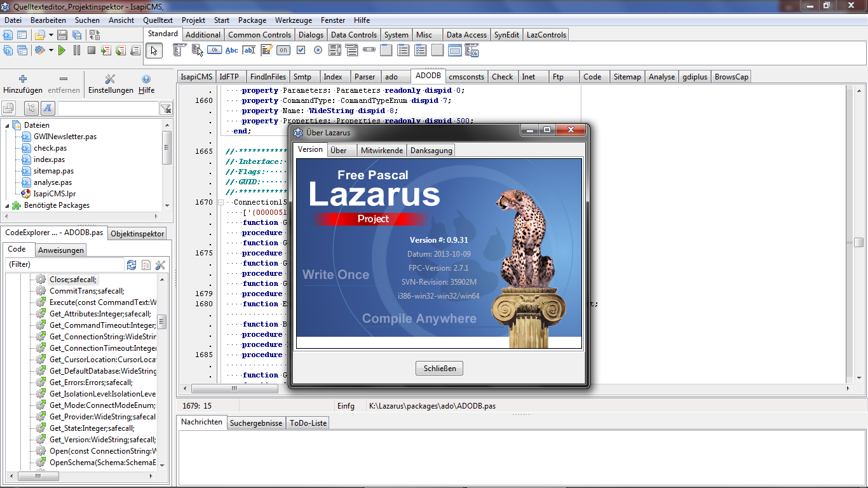Select the TButton Ok component
Viewport: 868px width, 488px height.
coord(215,50)
